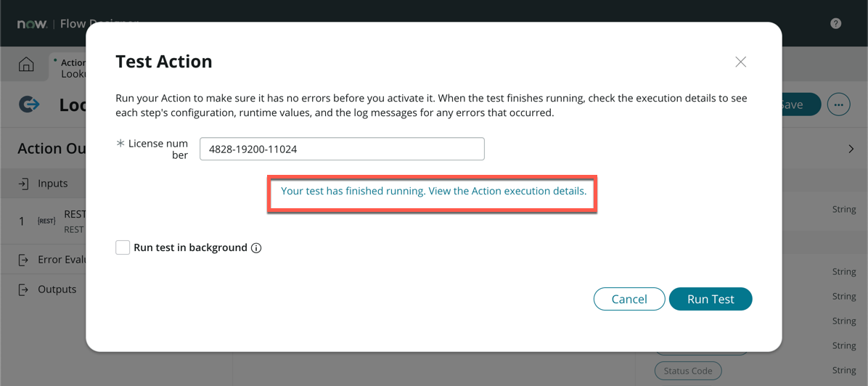
Task: Click the REST step icon
Action: tap(46, 221)
